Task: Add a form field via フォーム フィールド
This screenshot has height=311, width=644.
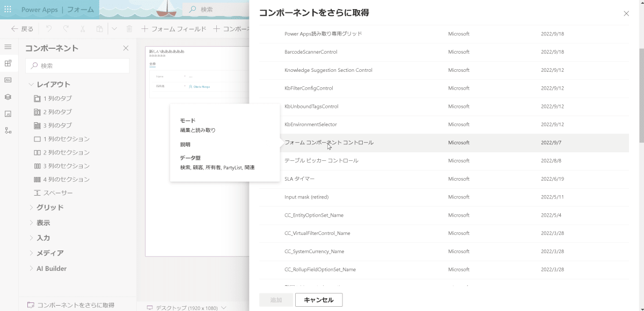Action: (x=174, y=29)
